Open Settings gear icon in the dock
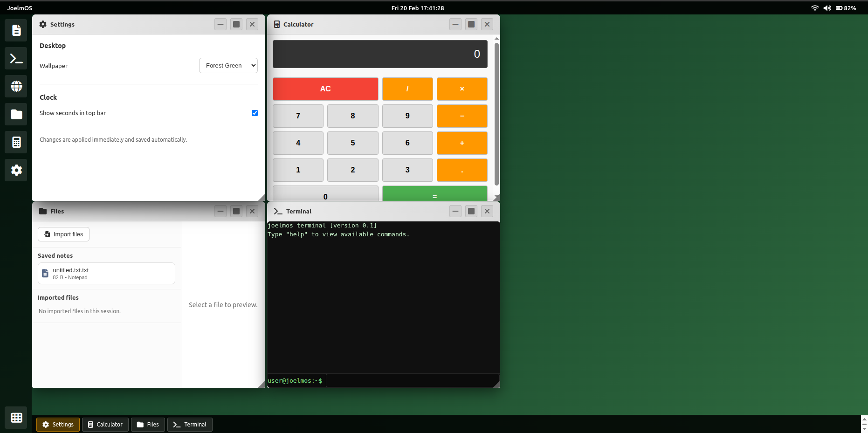The width and height of the screenshot is (868, 433). point(16,171)
